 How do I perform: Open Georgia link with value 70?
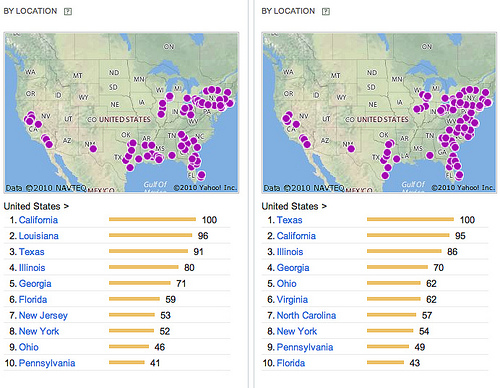coord(293,268)
